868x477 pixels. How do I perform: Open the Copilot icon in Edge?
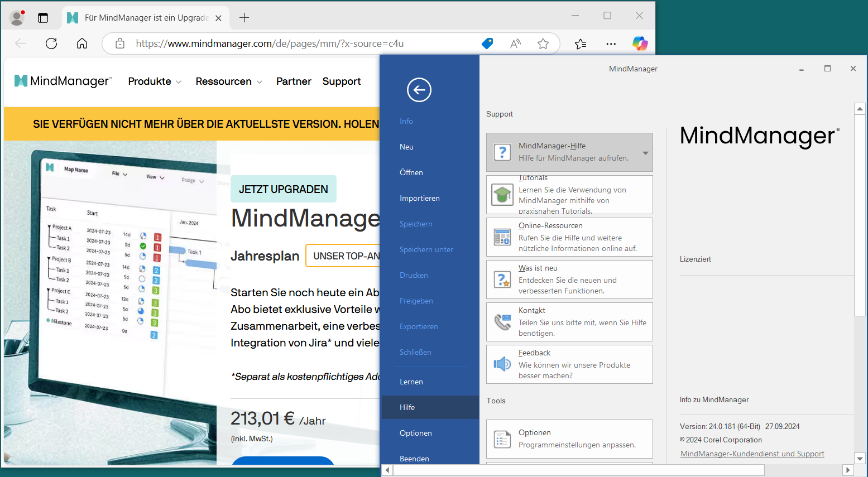640,44
